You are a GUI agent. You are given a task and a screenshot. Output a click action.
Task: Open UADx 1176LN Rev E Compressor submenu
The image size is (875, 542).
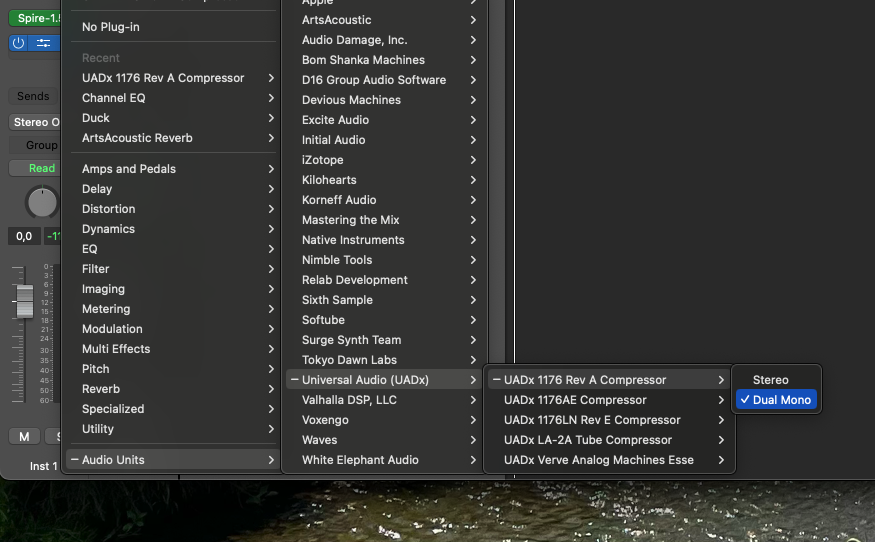(x=609, y=420)
